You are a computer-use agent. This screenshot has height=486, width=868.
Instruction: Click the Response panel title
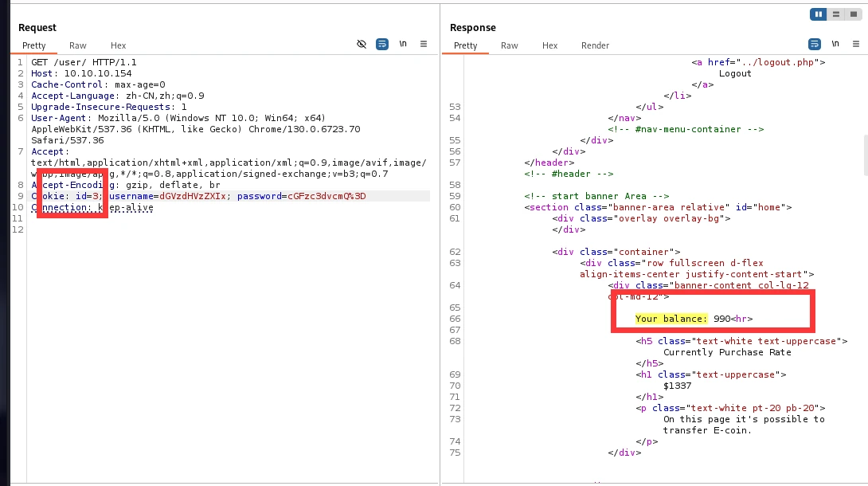pos(473,28)
